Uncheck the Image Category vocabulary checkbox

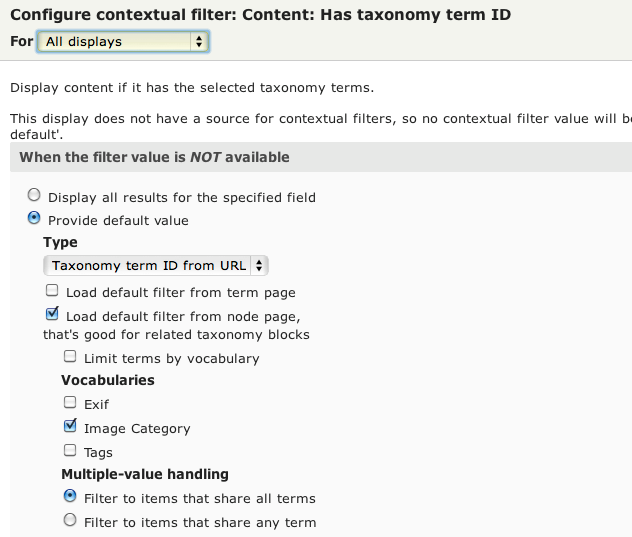pyautogui.click(x=70, y=426)
